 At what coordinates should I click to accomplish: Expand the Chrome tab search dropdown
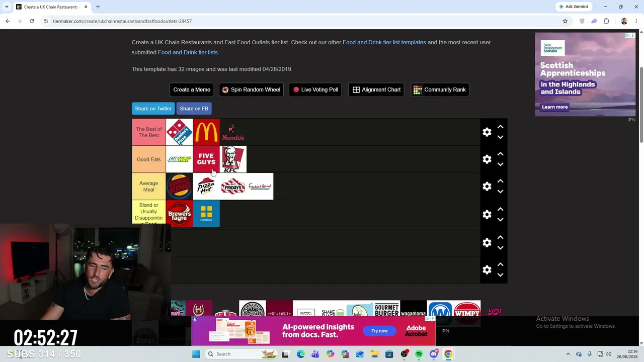tap(7, 7)
